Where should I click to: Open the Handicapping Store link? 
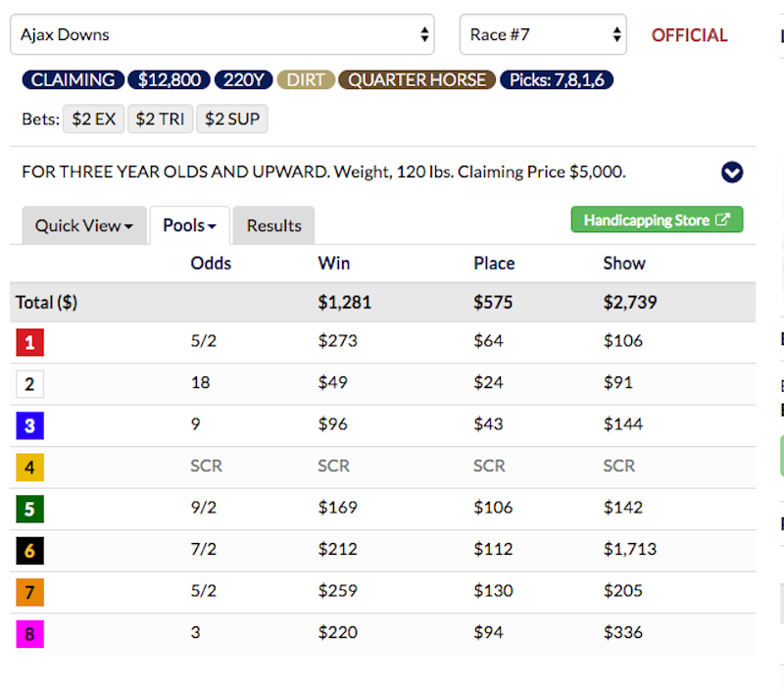click(x=657, y=221)
